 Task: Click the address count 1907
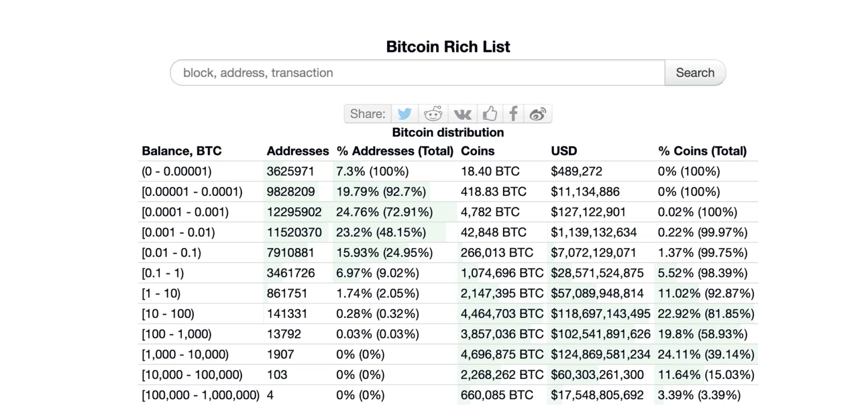click(280, 354)
